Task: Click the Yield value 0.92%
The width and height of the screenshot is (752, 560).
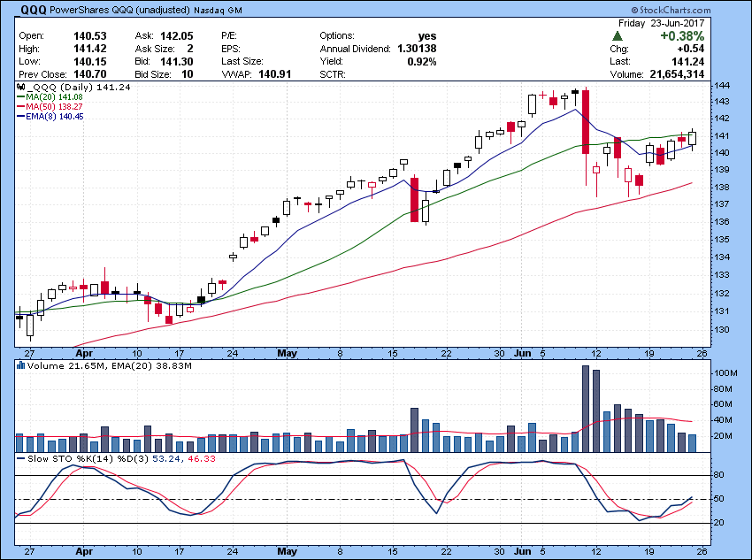Action: tap(422, 61)
